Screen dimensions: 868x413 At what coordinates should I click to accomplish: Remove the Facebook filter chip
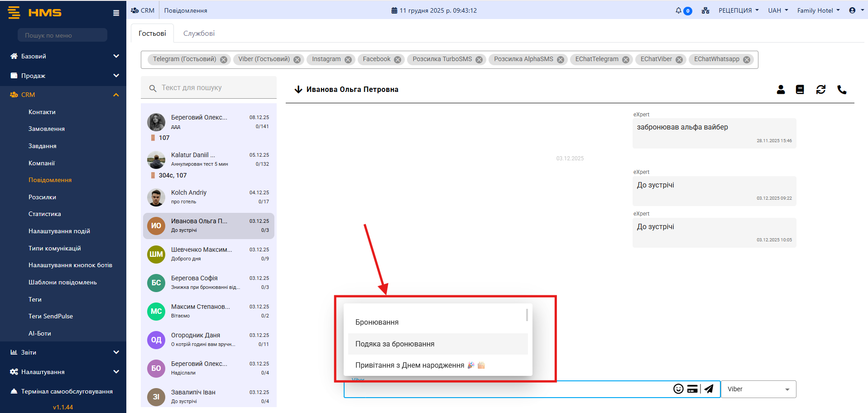pos(398,60)
